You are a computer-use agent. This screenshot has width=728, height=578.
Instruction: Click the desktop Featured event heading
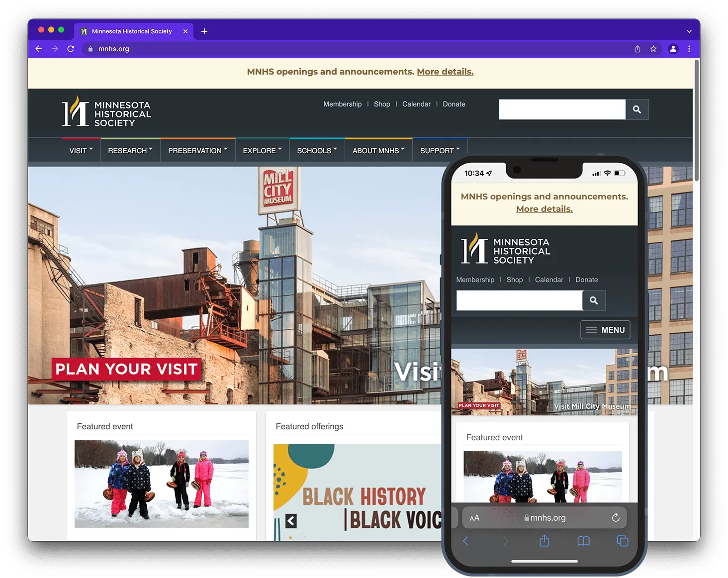105,426
